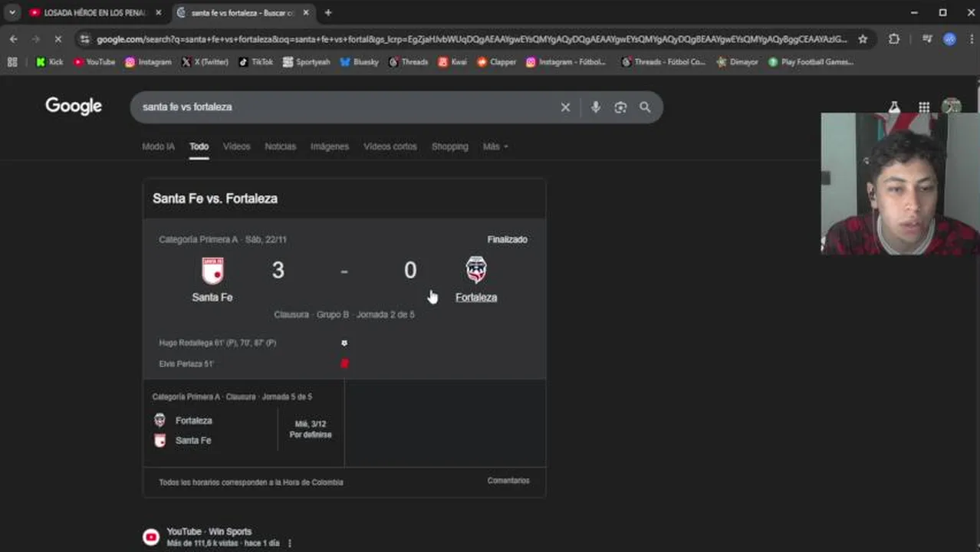The image size is (980, 552).
Task: Click the Santa Fe team crest
Action: [x=212, y=271]
